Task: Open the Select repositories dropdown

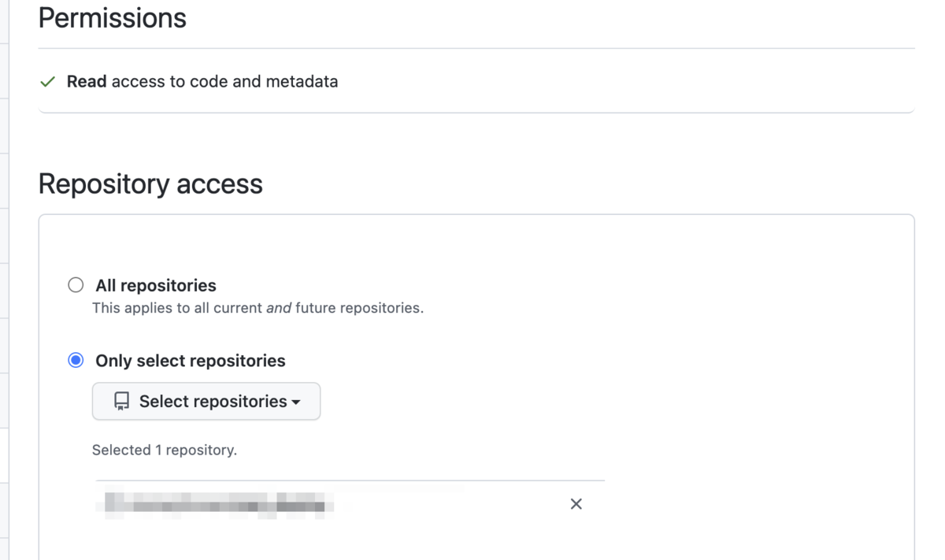Action: point(206,402)
